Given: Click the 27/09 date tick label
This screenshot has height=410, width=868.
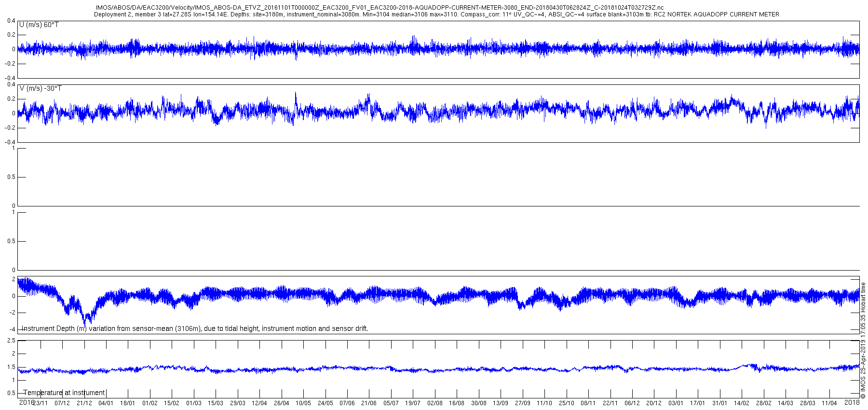Looking at the screenshot, I should tap(523, 403).
